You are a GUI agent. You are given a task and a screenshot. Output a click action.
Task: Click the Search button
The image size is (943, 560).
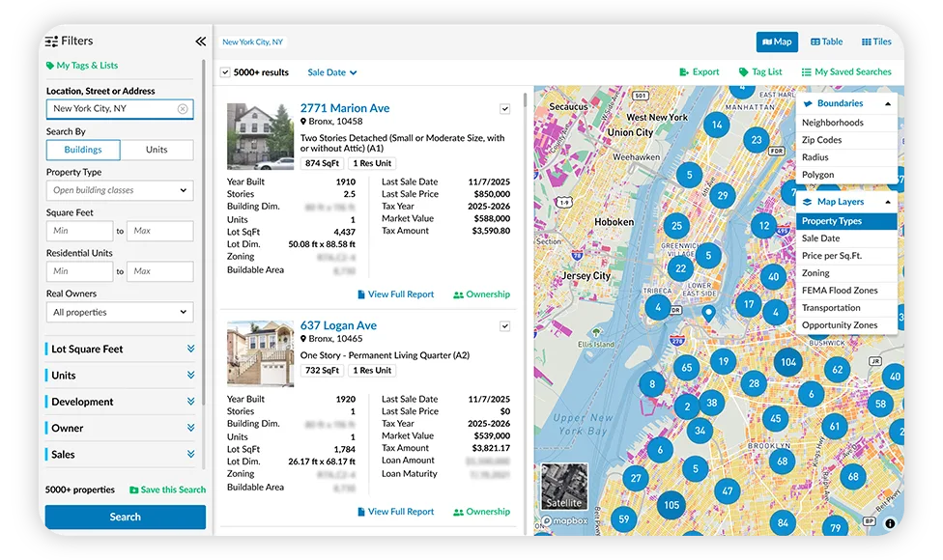click(125, 517)
